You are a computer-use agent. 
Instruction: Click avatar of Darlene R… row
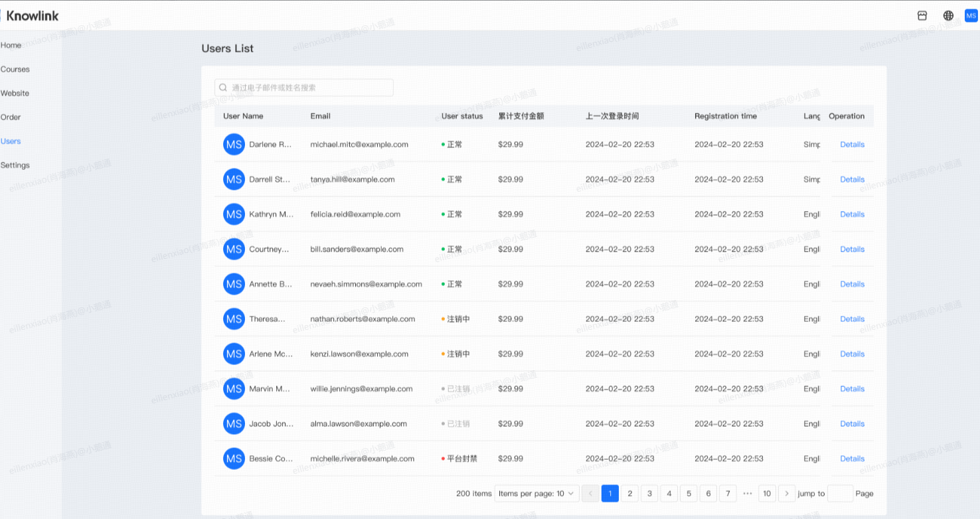pyautogui.click(x=234, y=144)
